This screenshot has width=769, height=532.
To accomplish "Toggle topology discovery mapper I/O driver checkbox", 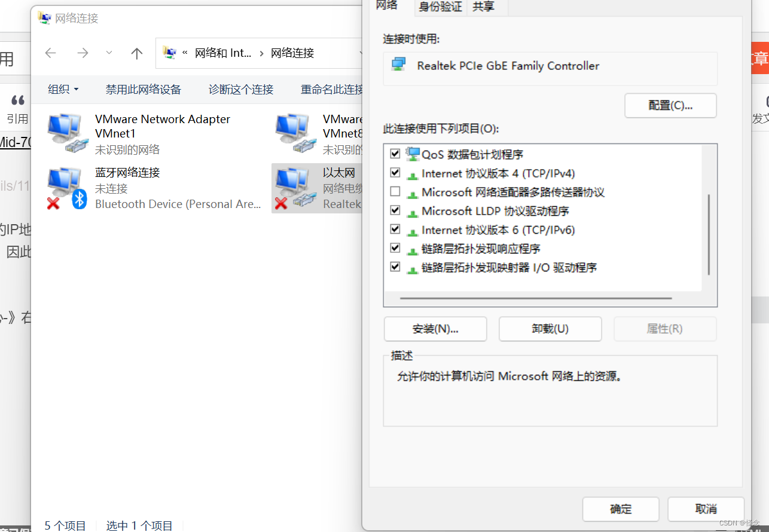I will tap(395, 267).
